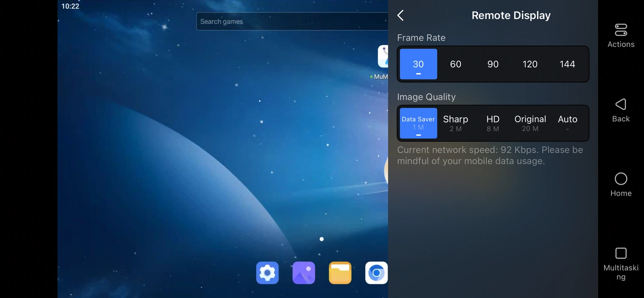This screenshot has width=644, height=298.
Task: Select 60 frame rate
Action: pyautogui.click(x=456, y=64)
